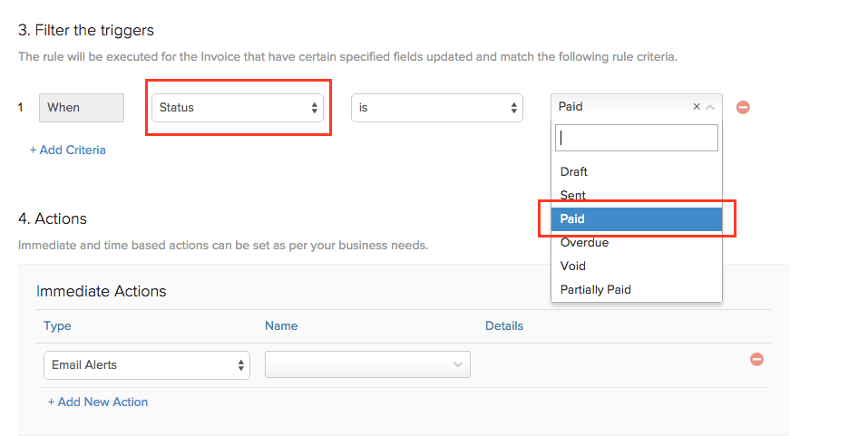Remove the Status criteria row

743,107
